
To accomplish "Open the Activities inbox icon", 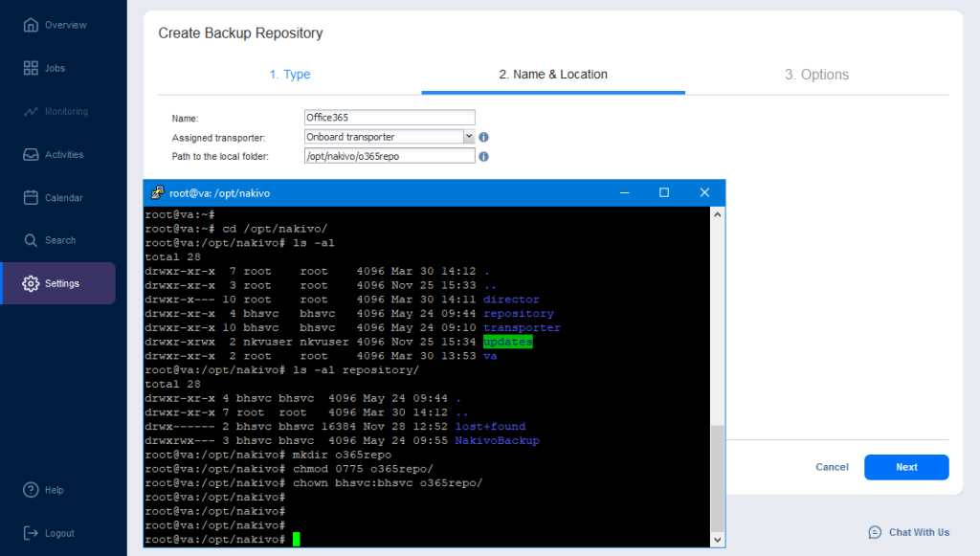I will tap(31, 154).
